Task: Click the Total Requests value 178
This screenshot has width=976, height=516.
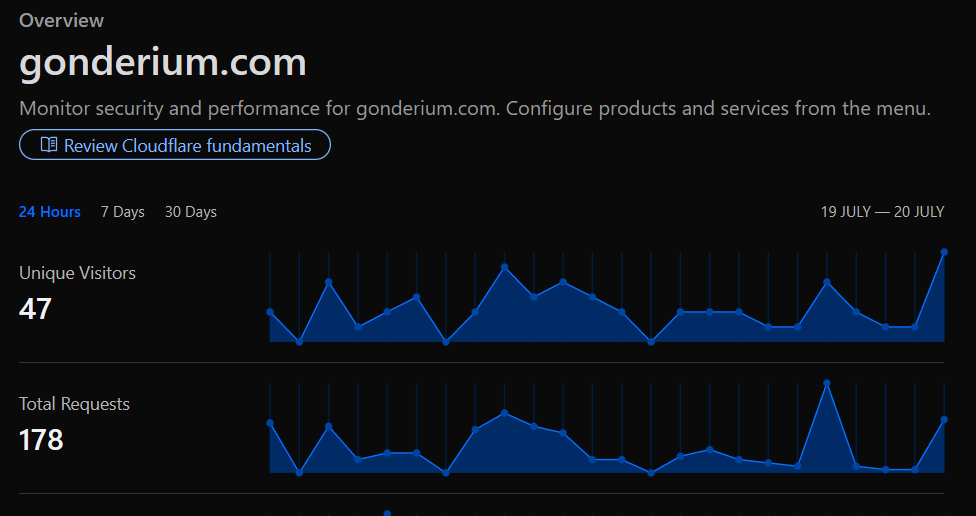Action: click(41, 440)
